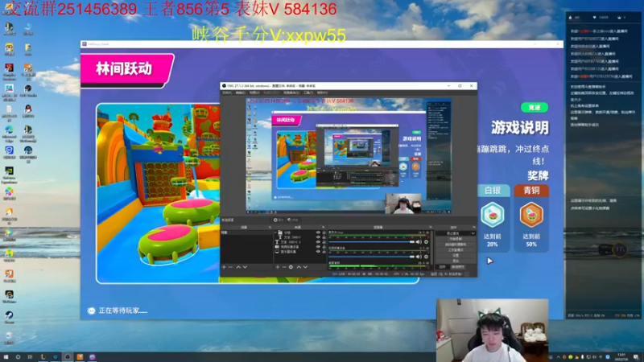Toggle visibility of 文本 (GDI+) 2 source
644x362 pixels.
click(318, 242)
